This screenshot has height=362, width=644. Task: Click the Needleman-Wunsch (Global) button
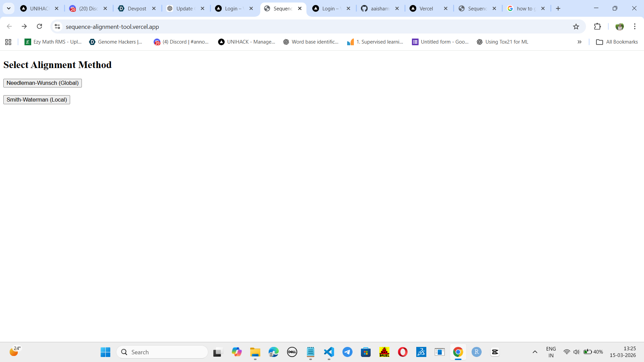coord(42,83)
